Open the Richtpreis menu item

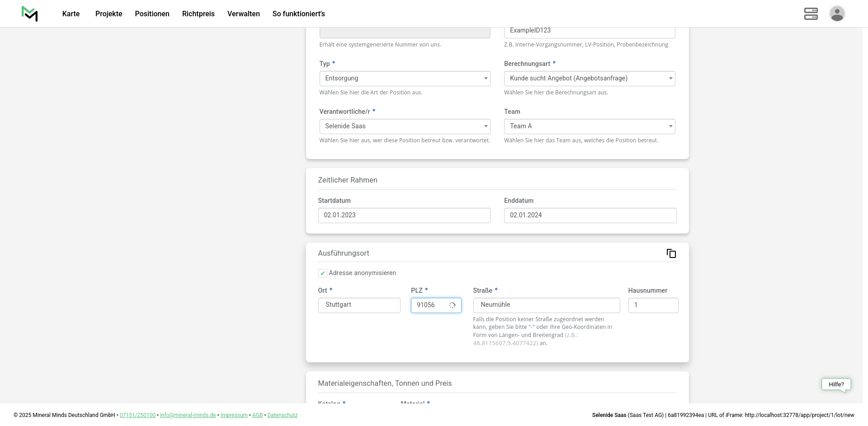198,14
